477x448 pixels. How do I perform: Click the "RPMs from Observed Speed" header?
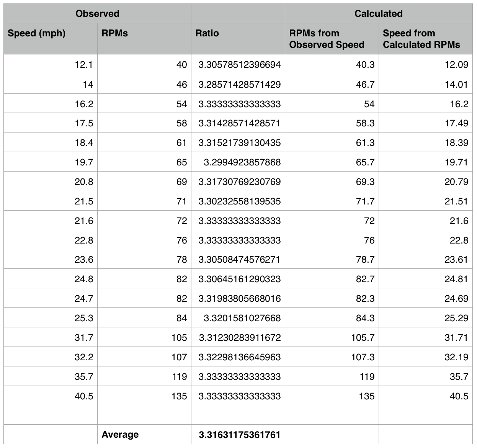pos(327,39)
